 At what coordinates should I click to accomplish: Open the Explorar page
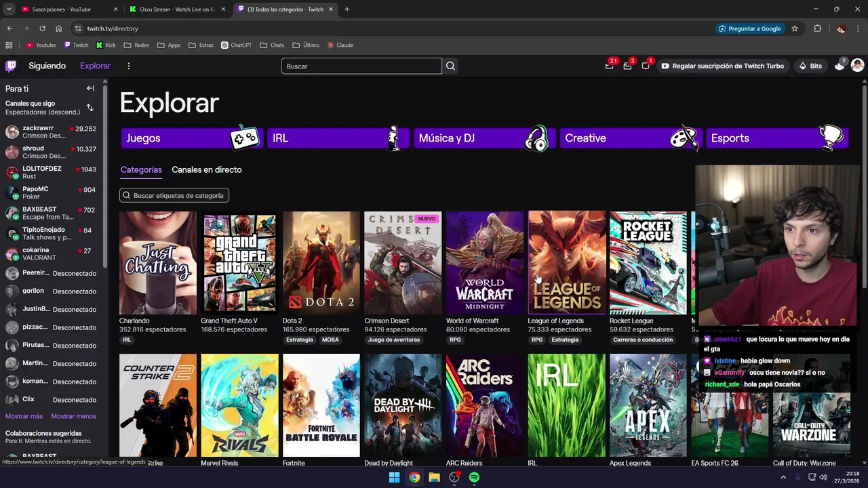(x=95, y=66)
